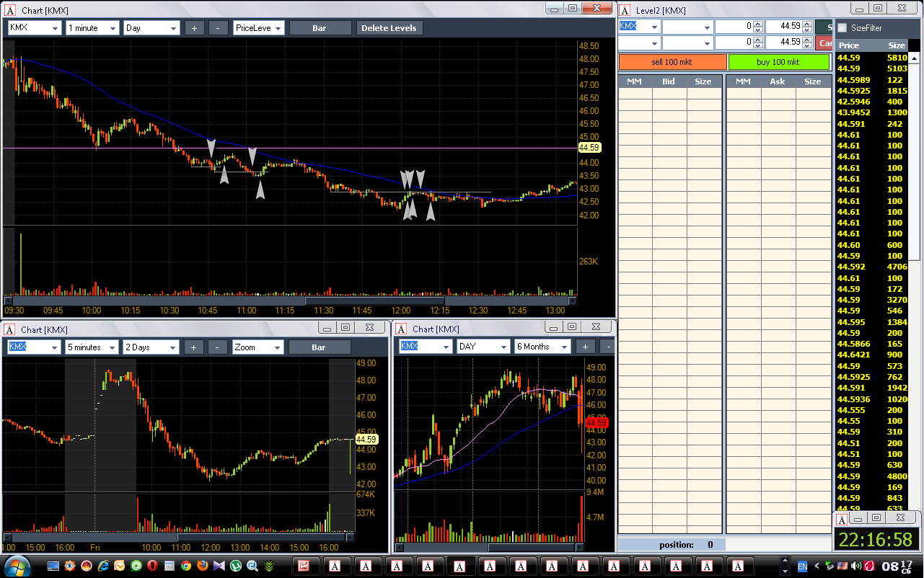The width and height of the screenshot is (924, 578).
Task: Click the Price column header in time and sales
Action: [849, 45]
